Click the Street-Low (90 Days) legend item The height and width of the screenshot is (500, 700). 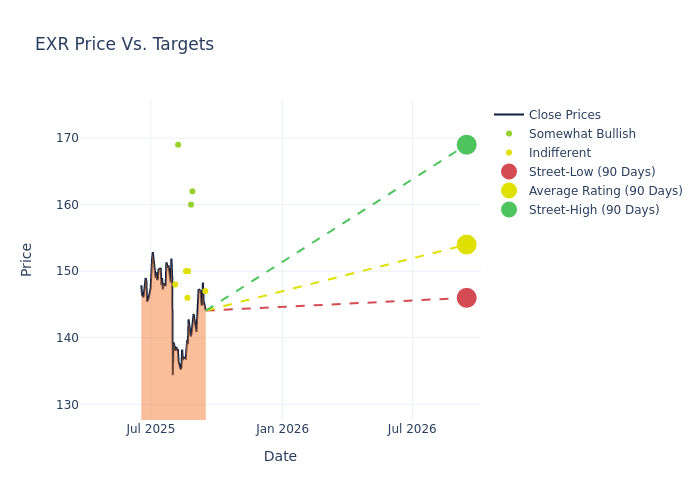pyautogui.click(x=592, y=172)
